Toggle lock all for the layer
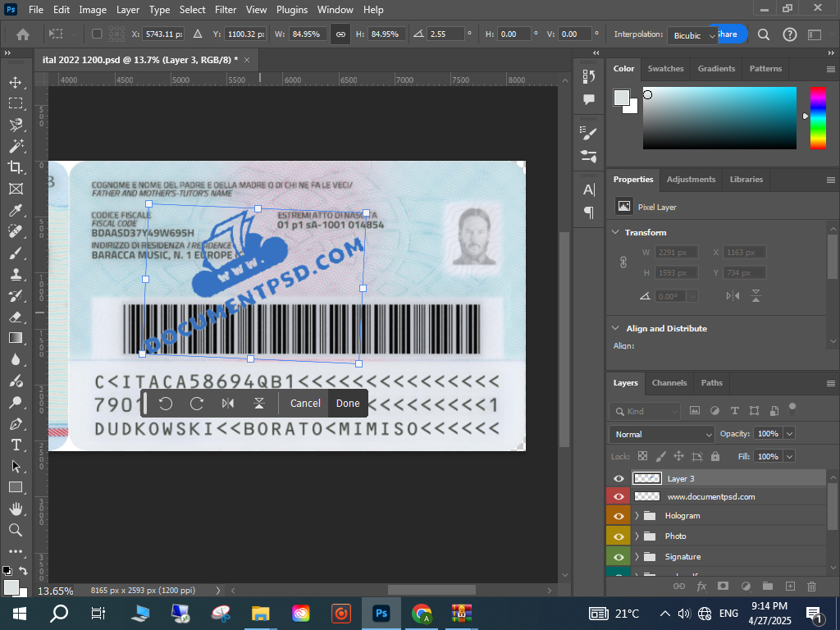840x630 pixels. 715,456
